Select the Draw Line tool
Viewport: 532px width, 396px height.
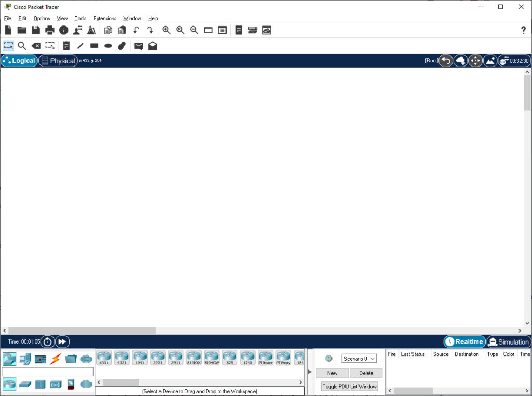(x=81, y=45)
